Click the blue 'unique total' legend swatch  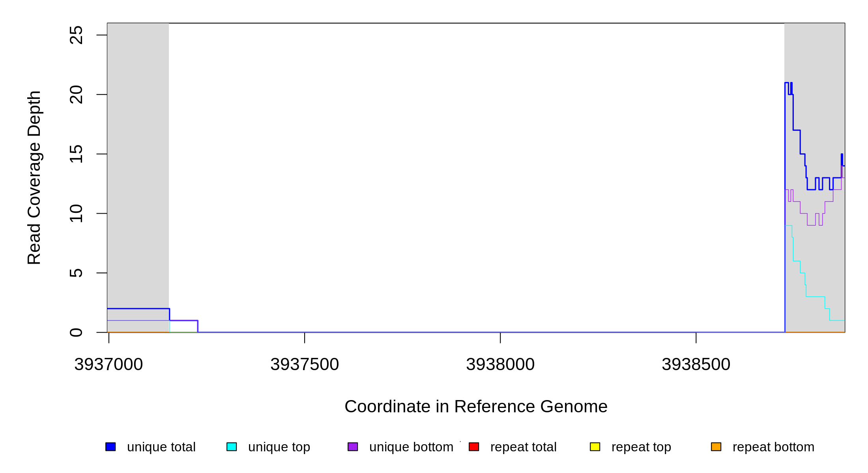point(110,447)
